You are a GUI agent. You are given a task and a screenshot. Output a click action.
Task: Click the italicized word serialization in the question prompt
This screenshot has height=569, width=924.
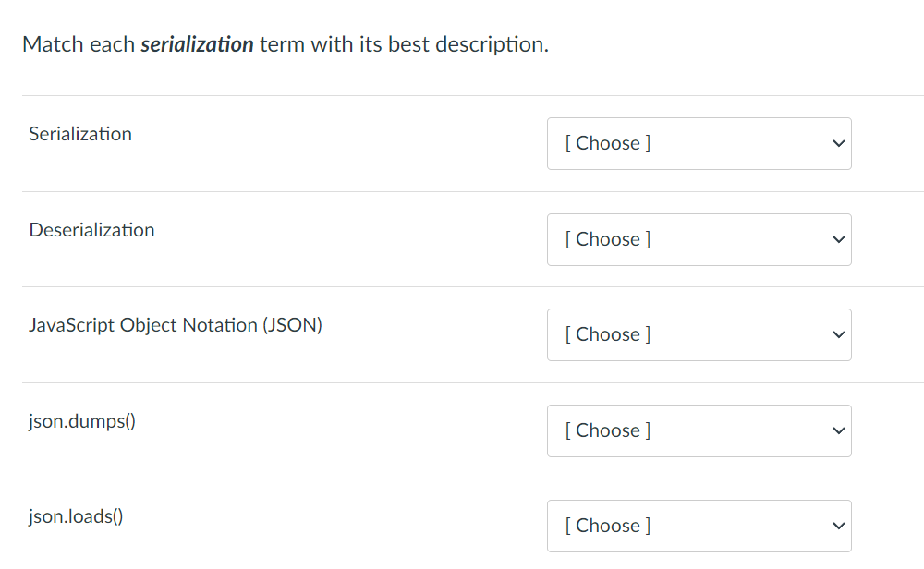[x=196, y=43]
